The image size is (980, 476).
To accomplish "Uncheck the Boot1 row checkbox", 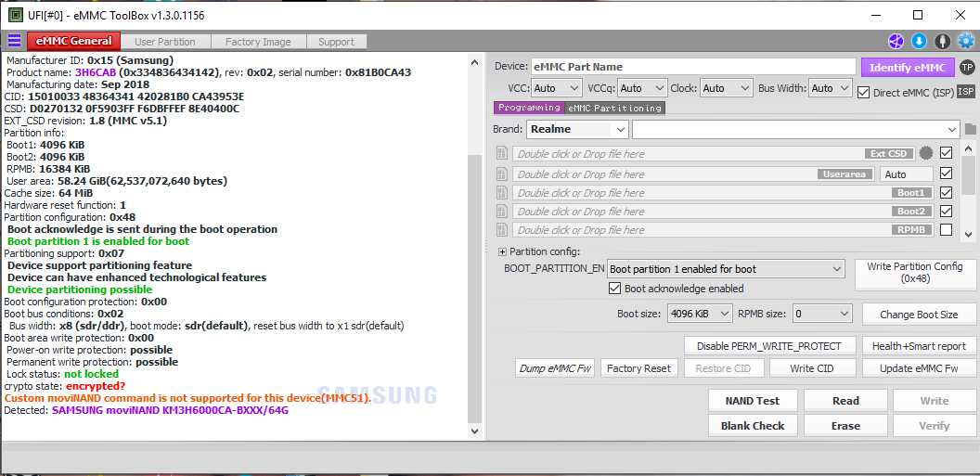I will 947,192.
